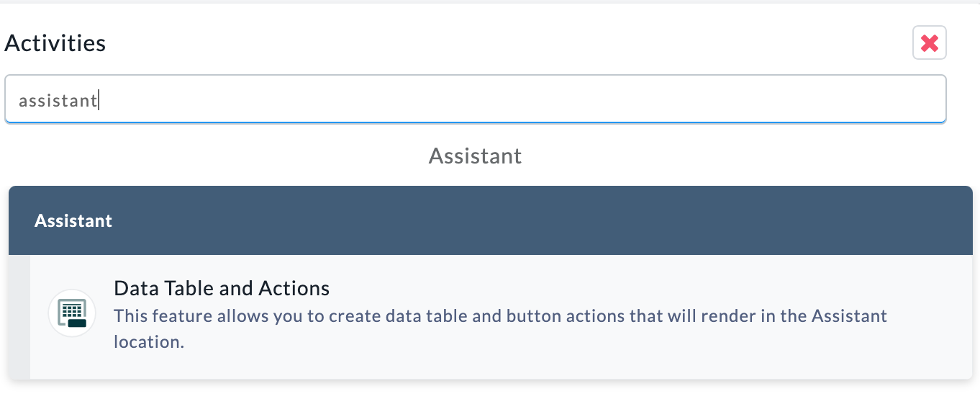Screen dimensions: 980x399
Task: Click the round table icon in Assistant list
Action: (x=72, y=313)
